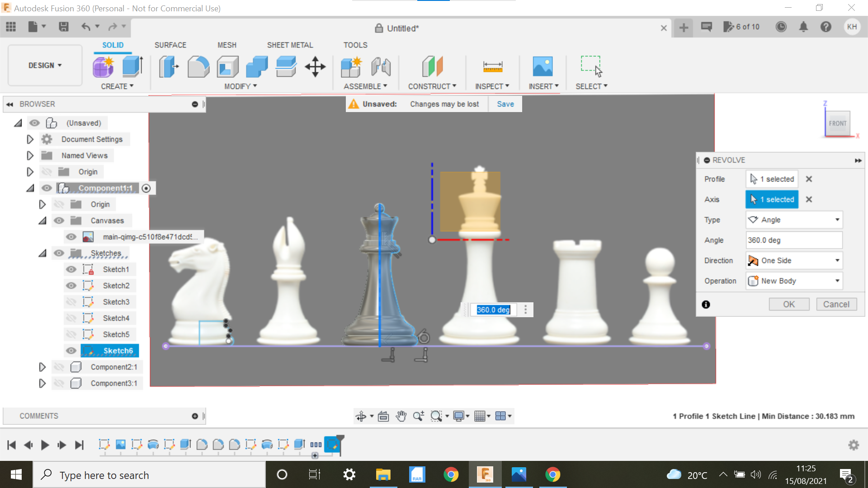Activate the Move/Copy tool
Screen dimensions: 868x488
click(315, 66)
